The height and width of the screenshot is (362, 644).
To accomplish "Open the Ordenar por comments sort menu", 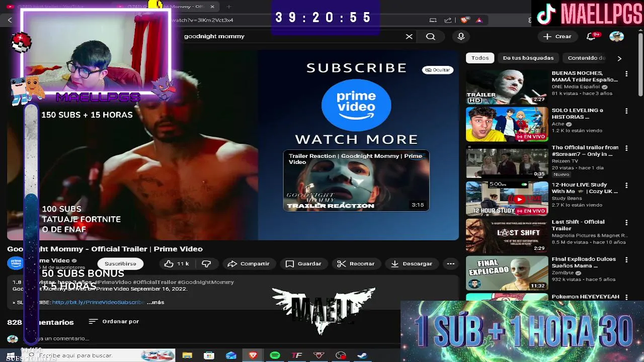I will pyautogui.click(x=114, y=321).
